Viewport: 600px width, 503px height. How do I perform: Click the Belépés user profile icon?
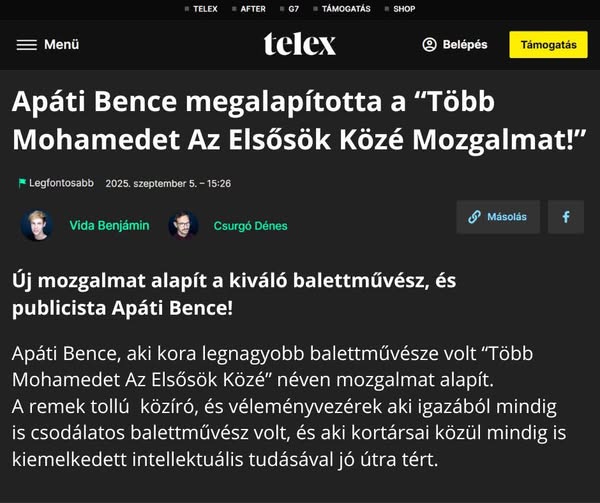pos(430,45)
